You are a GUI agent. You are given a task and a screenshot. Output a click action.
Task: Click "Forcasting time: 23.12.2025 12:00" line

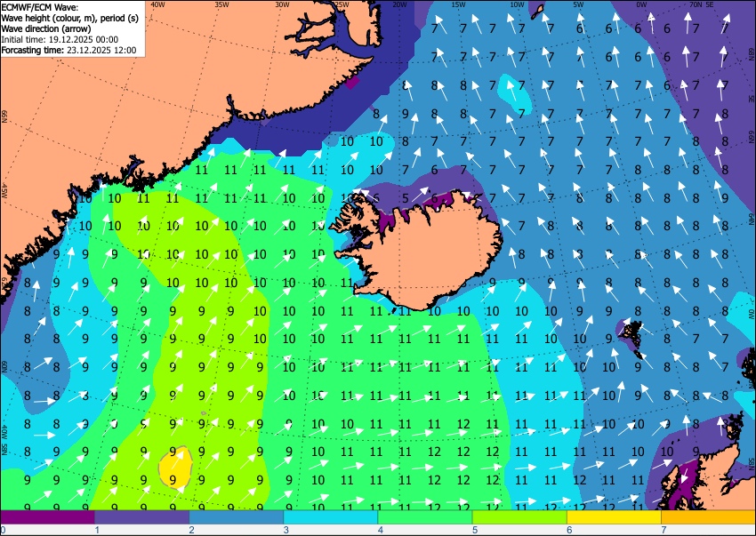click(69, 50)
